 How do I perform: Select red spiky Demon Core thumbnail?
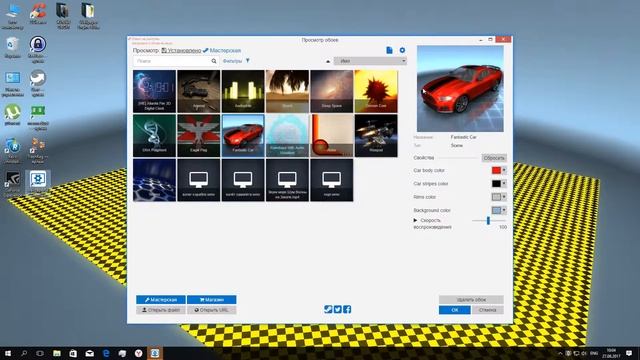[376, 91]
